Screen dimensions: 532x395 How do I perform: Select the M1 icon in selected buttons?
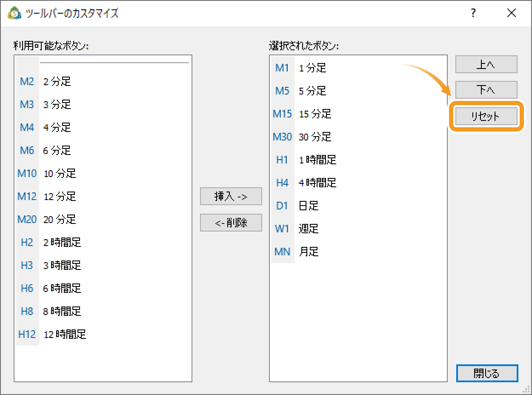pyautogui.click(x=282, y=68)
